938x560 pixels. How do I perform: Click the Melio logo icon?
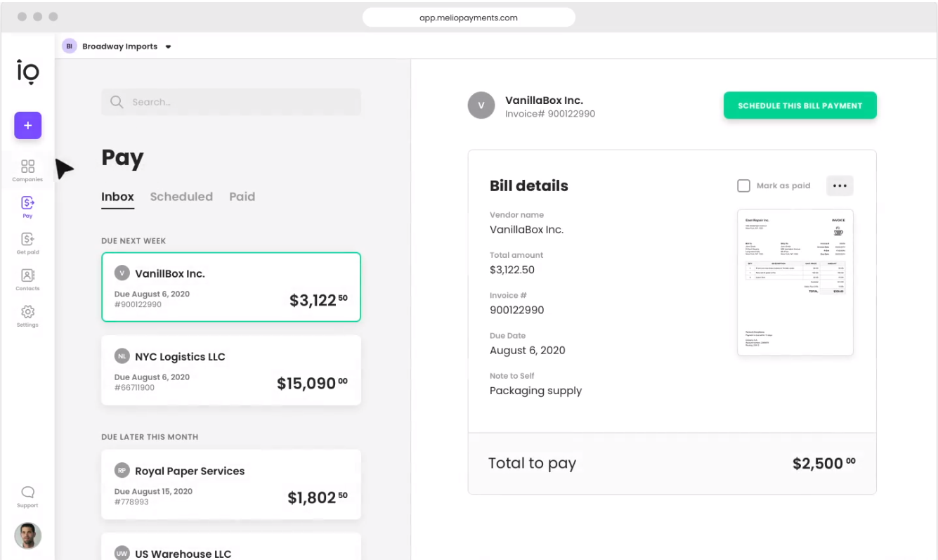click(28, 72)
